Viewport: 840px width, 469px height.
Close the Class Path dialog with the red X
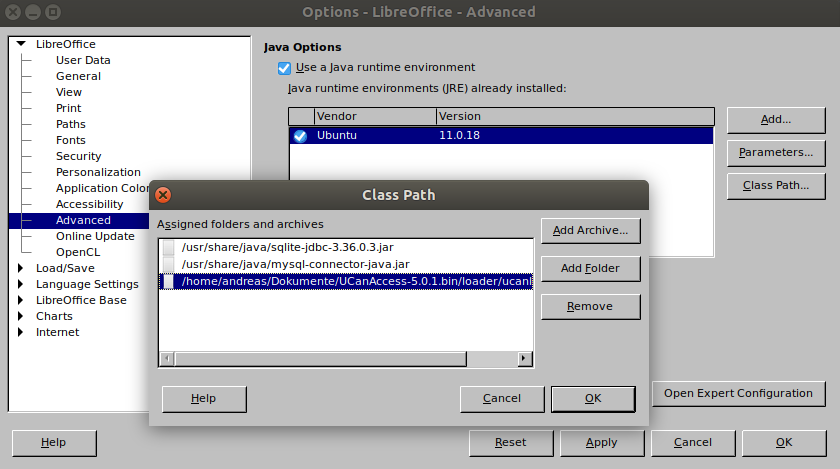(x=163, y=195)
